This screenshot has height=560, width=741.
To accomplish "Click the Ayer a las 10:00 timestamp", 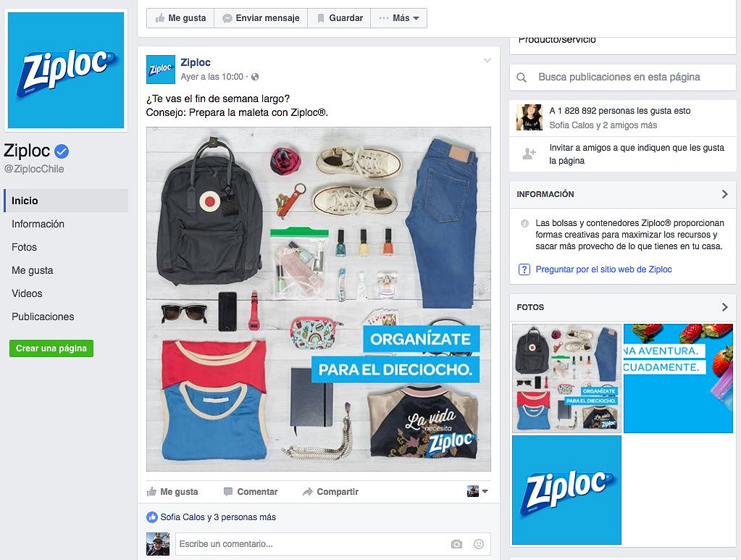I will coord(212,77).
